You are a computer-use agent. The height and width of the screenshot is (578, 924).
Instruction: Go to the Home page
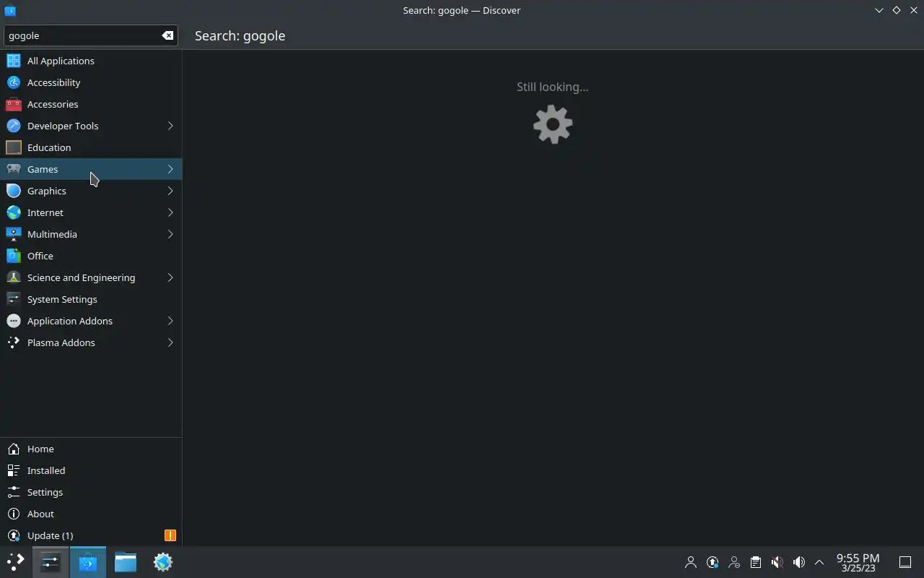[x=91, y=449]
